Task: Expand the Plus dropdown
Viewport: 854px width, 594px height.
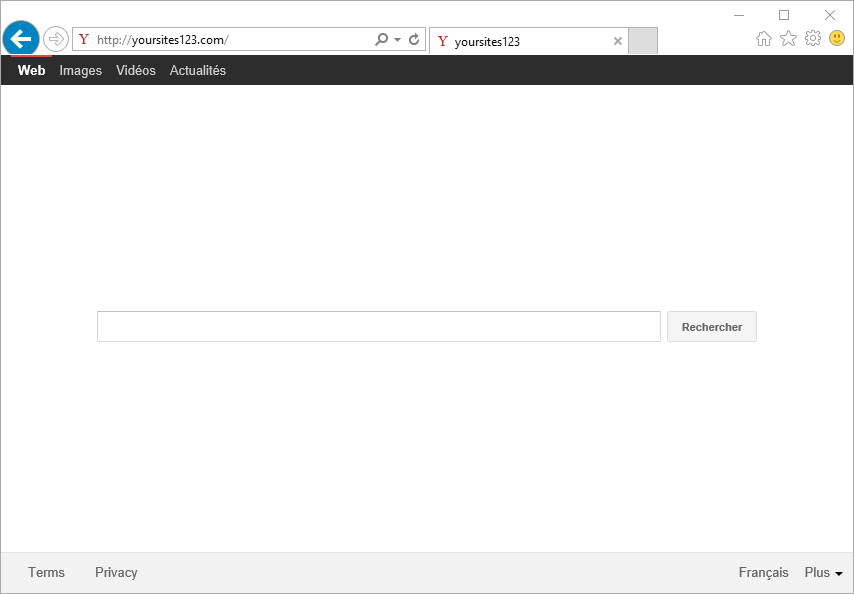Action: 824,572
